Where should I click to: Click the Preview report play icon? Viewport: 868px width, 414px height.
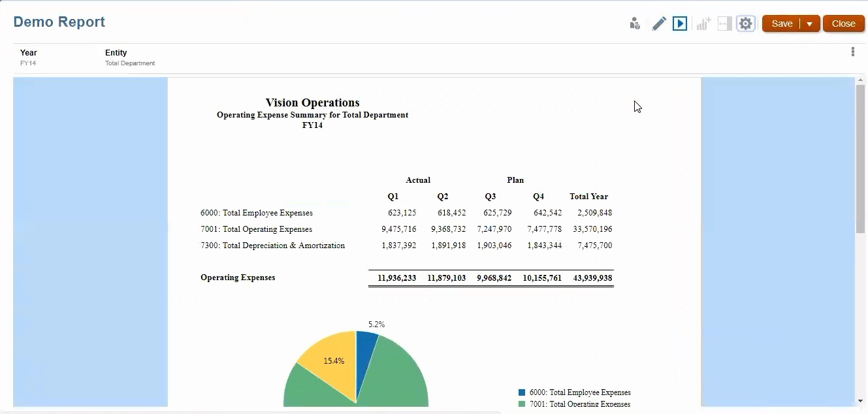[680, 23]
